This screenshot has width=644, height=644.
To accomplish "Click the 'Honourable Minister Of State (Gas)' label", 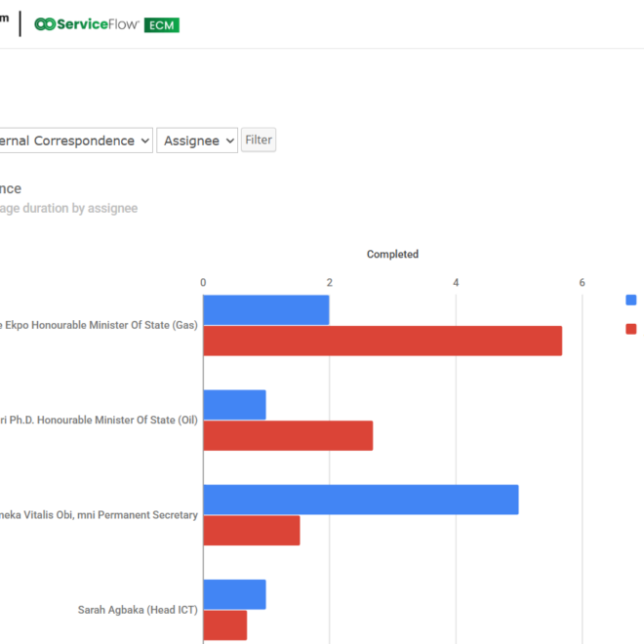I will coord(114,325).
